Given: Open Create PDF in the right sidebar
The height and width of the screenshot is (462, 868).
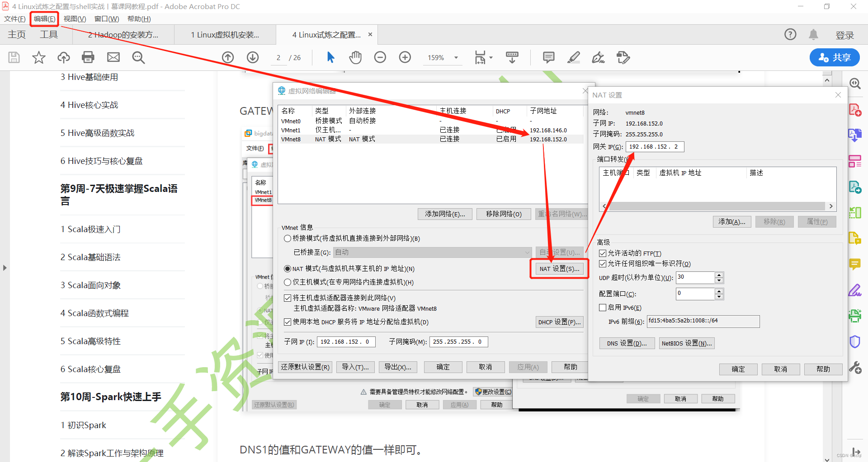Looking at the screenshot, I should click(855, 109).
